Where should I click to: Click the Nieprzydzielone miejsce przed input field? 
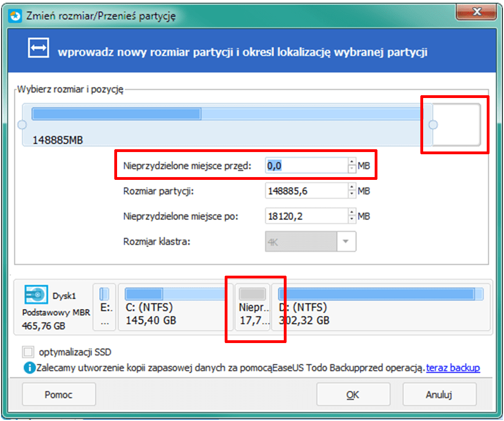pos(306,165)
